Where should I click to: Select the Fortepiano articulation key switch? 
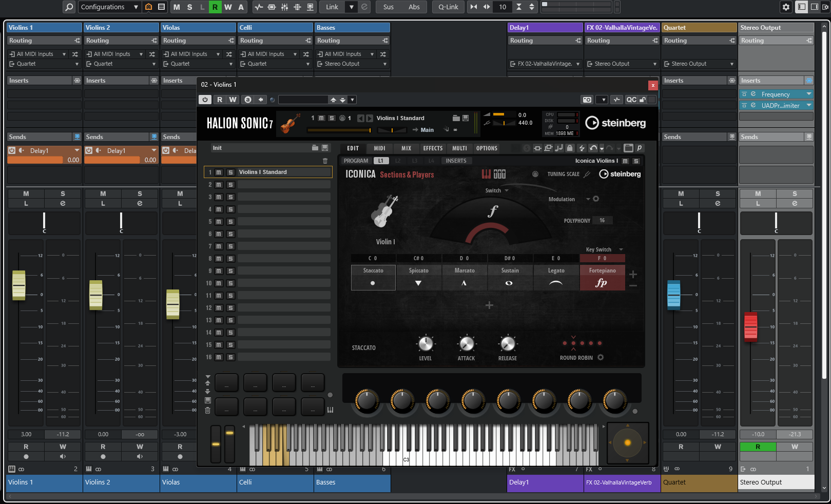[603, 277]
